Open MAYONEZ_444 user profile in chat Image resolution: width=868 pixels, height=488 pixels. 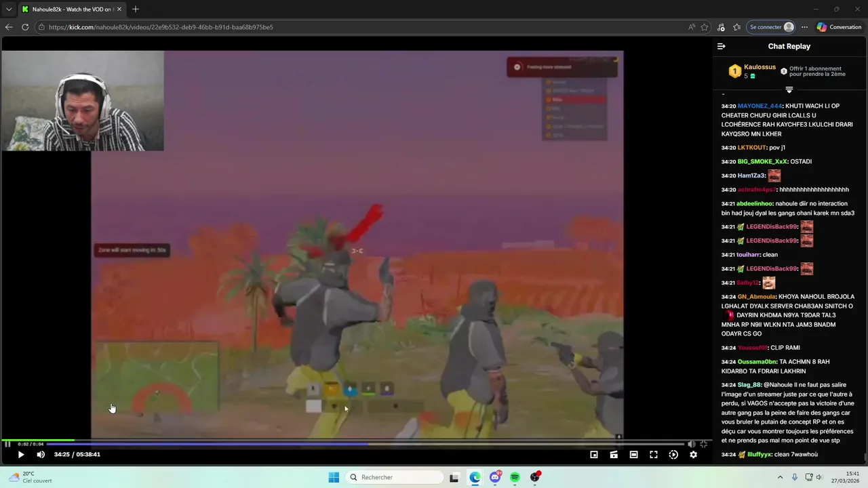(759, 106)
